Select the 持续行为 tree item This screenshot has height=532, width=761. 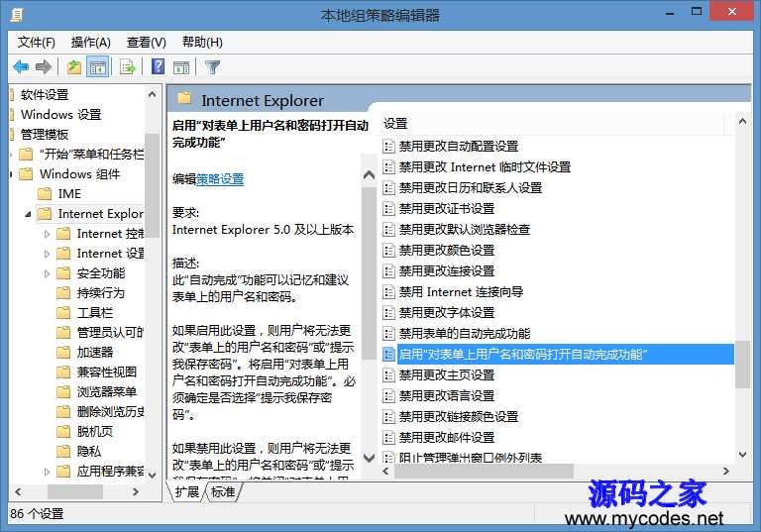(x=100, y=292)
